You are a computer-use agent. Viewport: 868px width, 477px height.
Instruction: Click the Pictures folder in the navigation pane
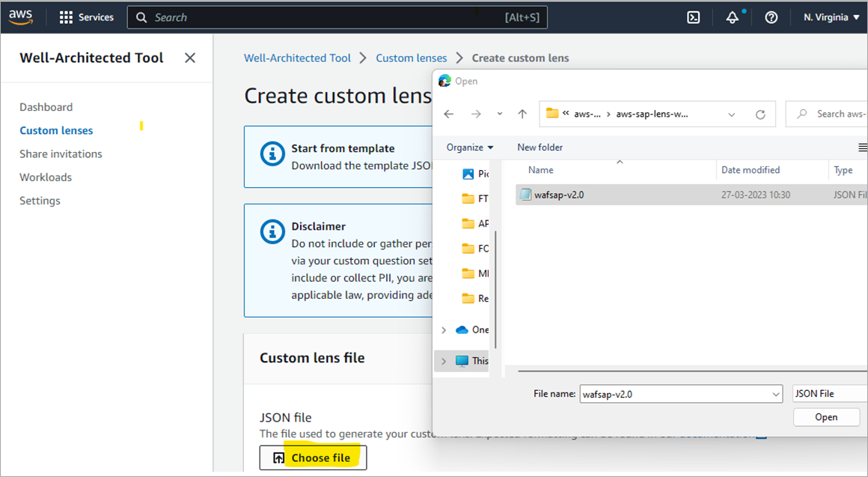[475, 174]
